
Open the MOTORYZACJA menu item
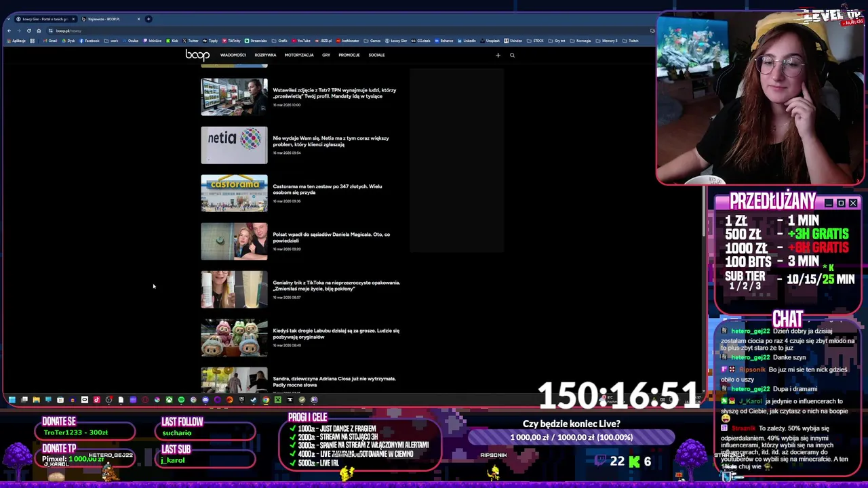[x=299, y=55]
